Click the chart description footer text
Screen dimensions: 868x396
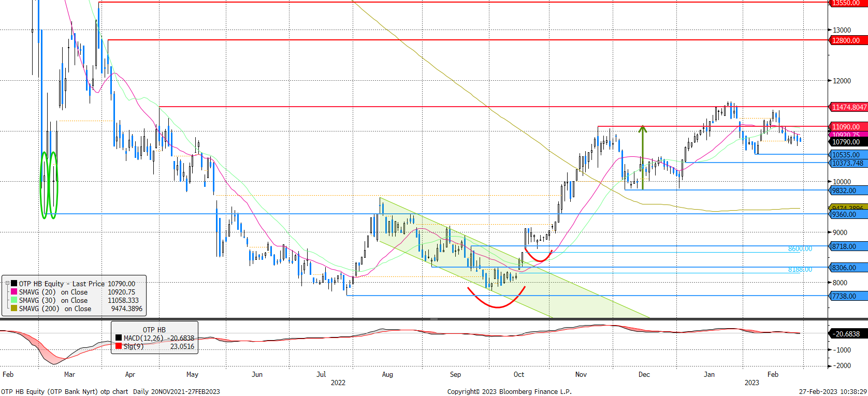point(110,391)
